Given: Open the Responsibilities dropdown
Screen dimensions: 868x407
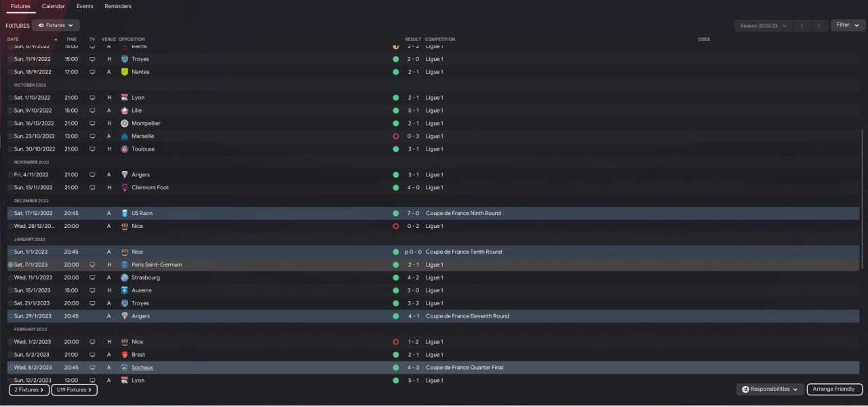Looking at the screenshot, I should 770,389.
